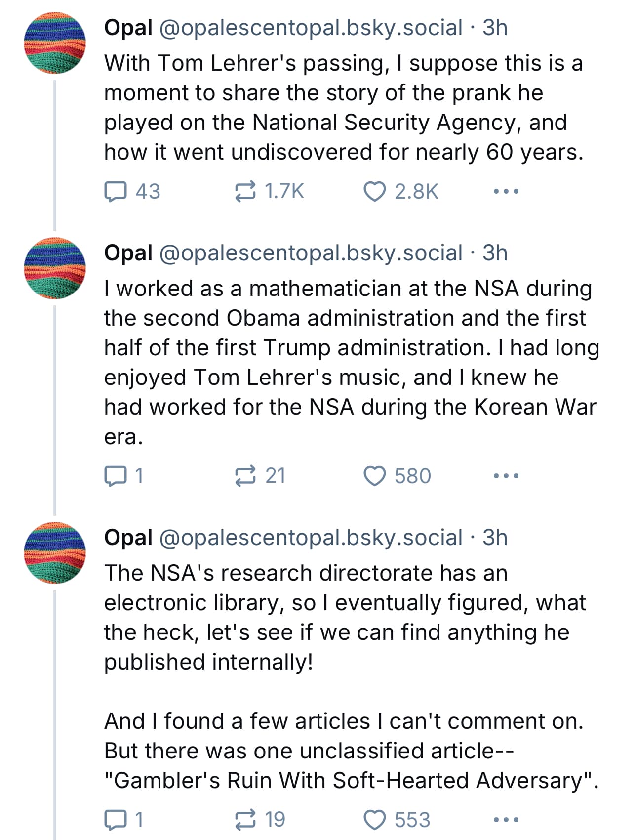The width and height of the screenshot is (637, 840).
Task: Click the handle on the second post
Action: click(311, 253)
